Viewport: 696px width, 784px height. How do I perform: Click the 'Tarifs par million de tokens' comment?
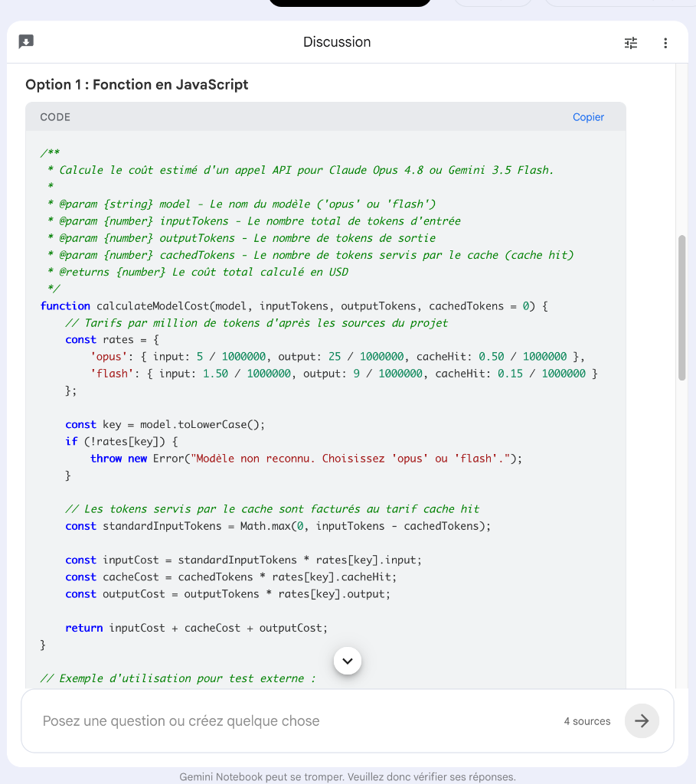257,323
